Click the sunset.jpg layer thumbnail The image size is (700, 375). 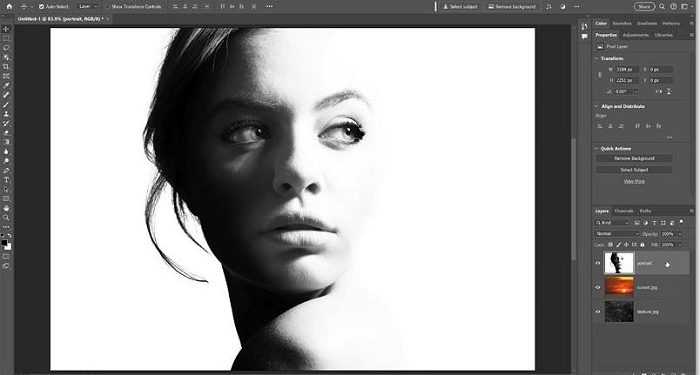pos(619,287)
